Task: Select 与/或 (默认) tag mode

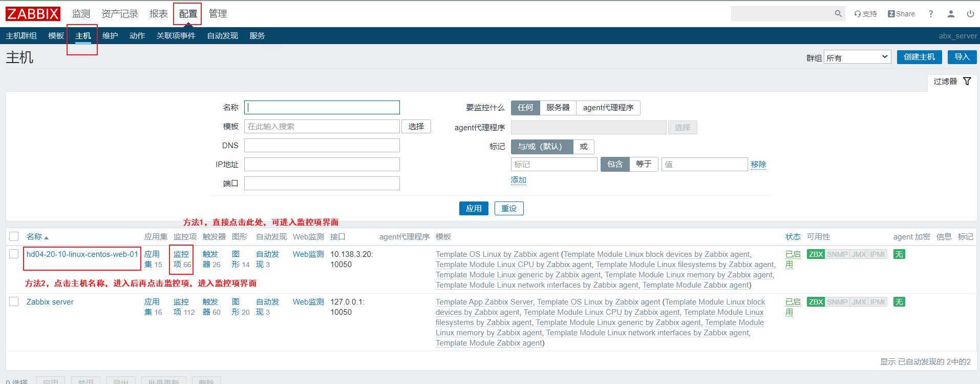Action: [x=542, y=147]
